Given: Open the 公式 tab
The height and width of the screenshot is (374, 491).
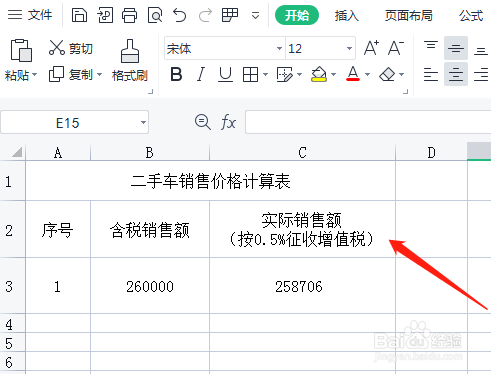Looking at the screenshot, I should (471, 15).
